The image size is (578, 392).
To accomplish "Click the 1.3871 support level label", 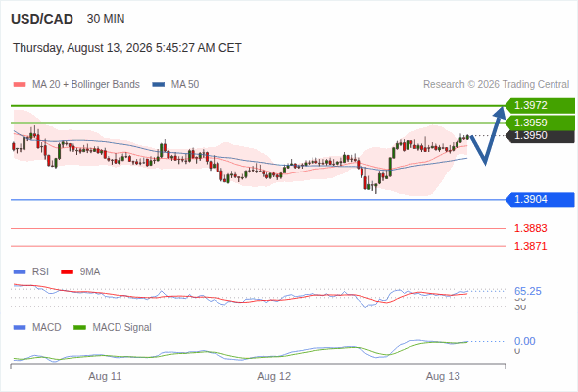I will pos(530,246).
